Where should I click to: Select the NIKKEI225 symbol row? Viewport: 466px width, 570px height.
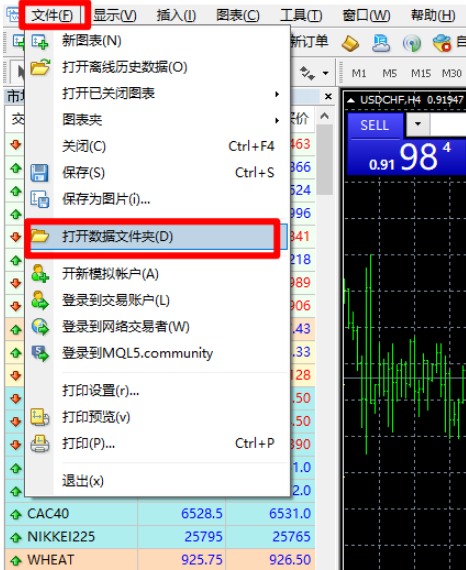pyautogui.click(x=160, y=537)
